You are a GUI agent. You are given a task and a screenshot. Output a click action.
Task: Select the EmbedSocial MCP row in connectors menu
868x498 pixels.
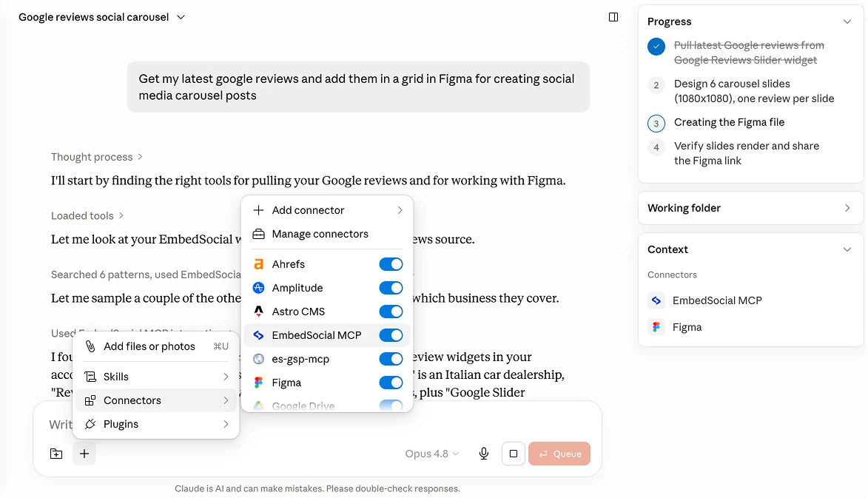click(327, 335)
